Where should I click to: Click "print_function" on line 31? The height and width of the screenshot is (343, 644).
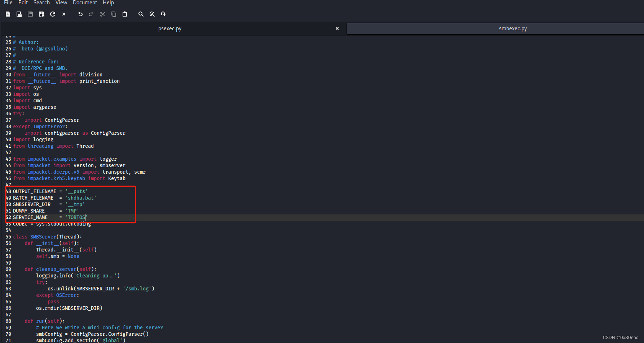pyautogui.click(x=100, y=81)
